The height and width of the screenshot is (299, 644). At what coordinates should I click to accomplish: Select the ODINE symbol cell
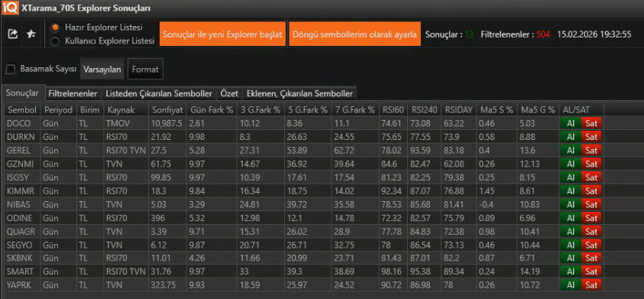pos(23,218)
